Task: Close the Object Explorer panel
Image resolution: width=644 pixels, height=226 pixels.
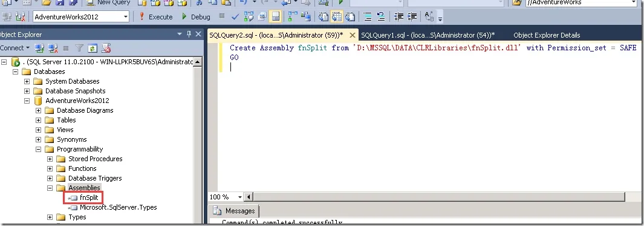Action: pyautogui.click(x=198, y=34)
